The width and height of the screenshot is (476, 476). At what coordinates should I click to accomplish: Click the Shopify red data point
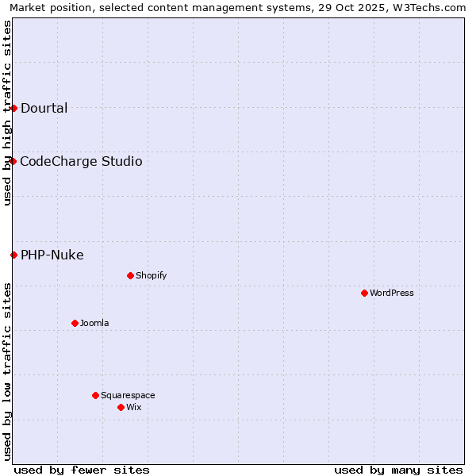click(130, 275)
